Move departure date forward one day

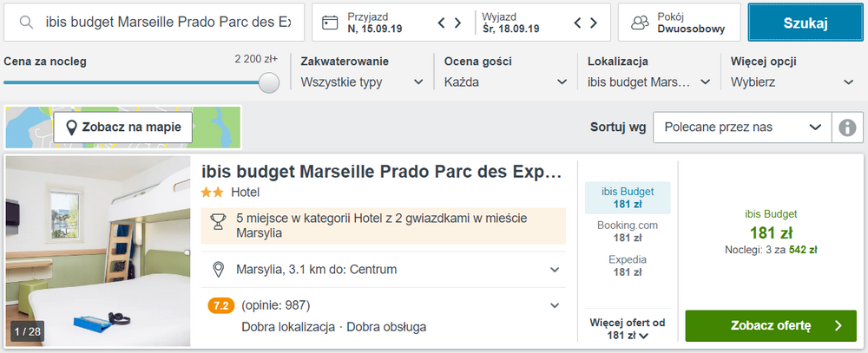tap(594, 23)
